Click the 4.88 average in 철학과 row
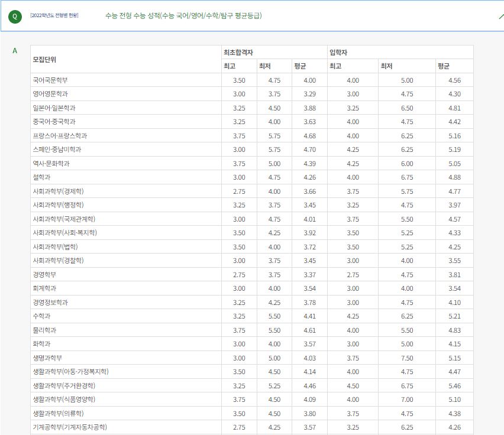The width and height of the screenshot is (504, 435). pos(454,177)
